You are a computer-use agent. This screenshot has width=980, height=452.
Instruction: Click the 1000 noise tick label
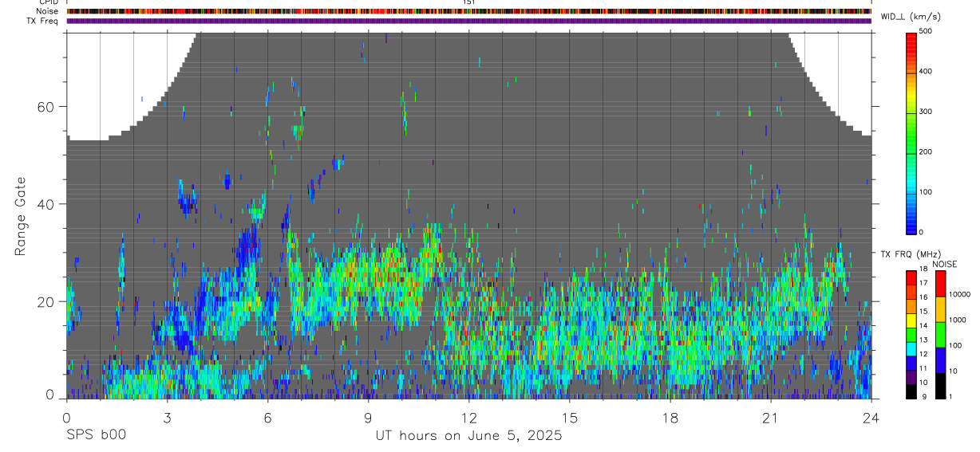958,320
